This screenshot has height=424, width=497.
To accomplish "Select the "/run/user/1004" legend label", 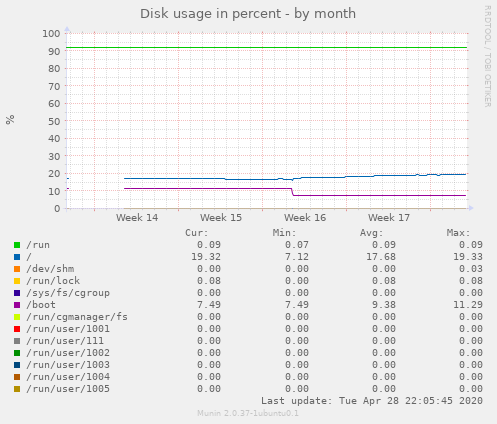I will point(68,377).
